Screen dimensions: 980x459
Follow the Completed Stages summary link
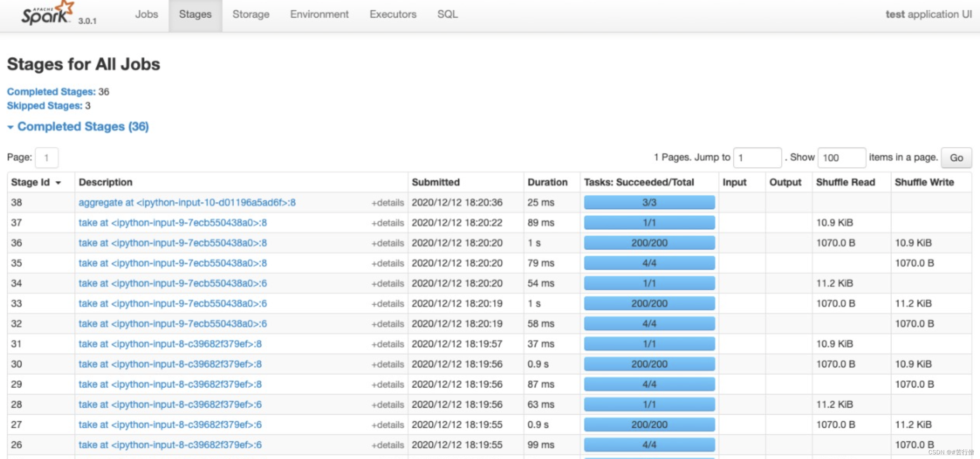(51, 91)
